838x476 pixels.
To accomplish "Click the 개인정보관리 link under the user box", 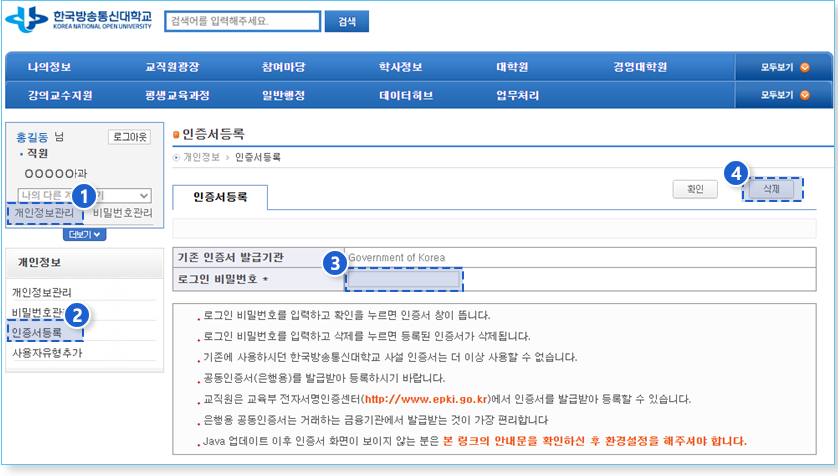I will pos(44,213).
